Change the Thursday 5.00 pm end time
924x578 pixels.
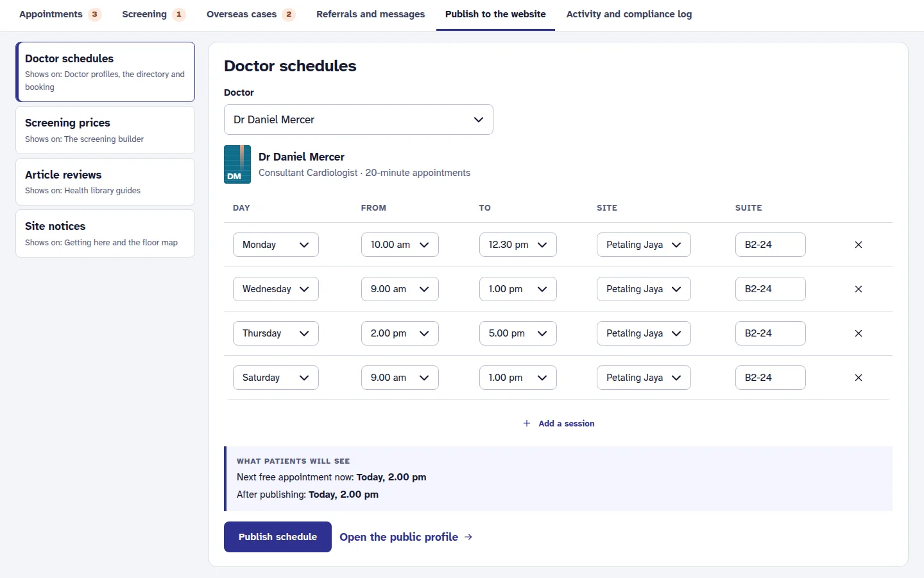click(x=518, y=333)
